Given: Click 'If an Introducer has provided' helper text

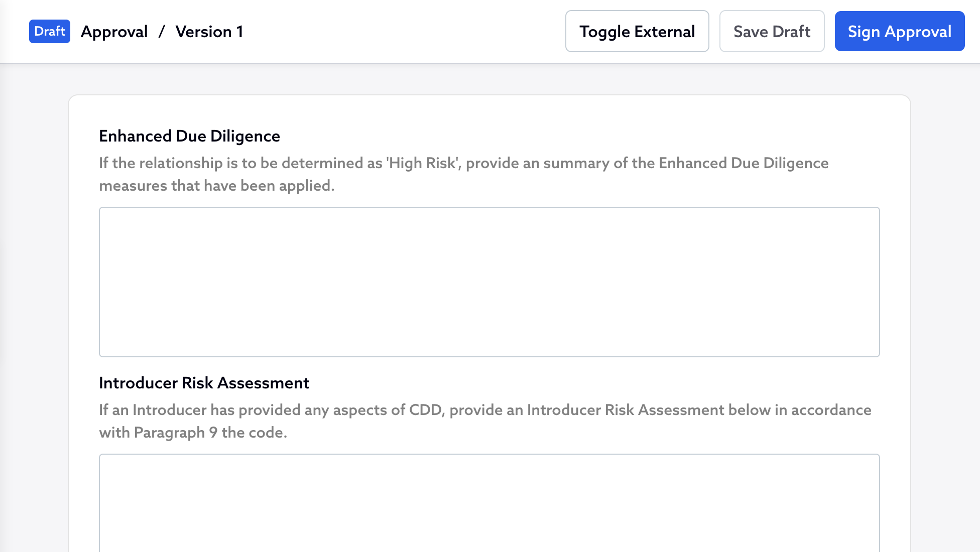Looking at the screenshot, I should point(199,410).
